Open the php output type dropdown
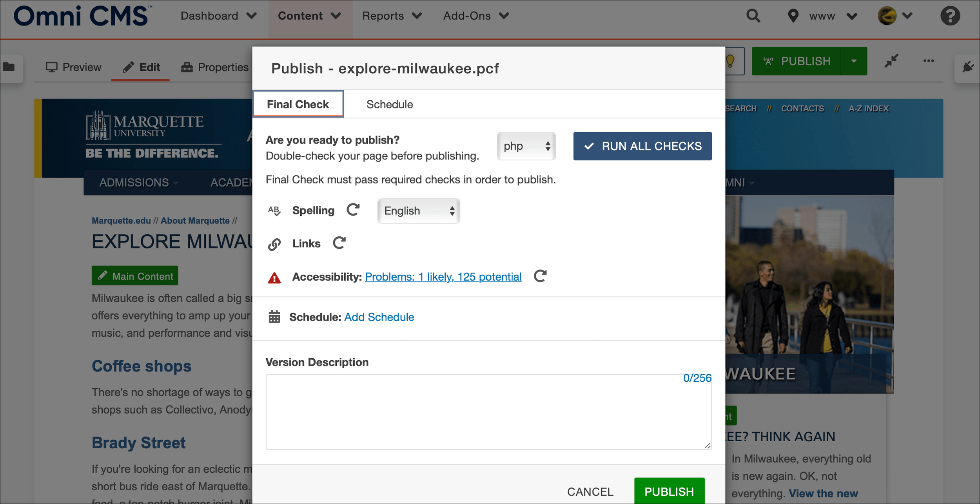980x504 pixels. (526, 146)
